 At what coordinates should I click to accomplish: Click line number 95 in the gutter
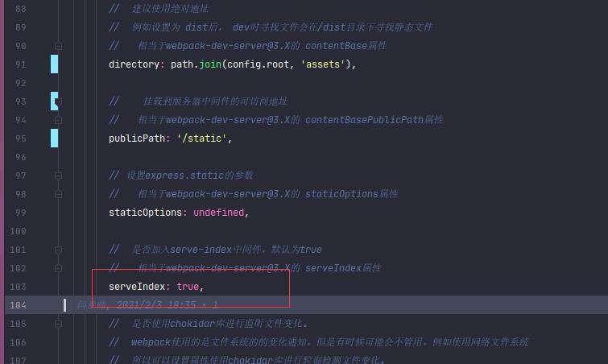pyautogui.click(x=21, y=139)
